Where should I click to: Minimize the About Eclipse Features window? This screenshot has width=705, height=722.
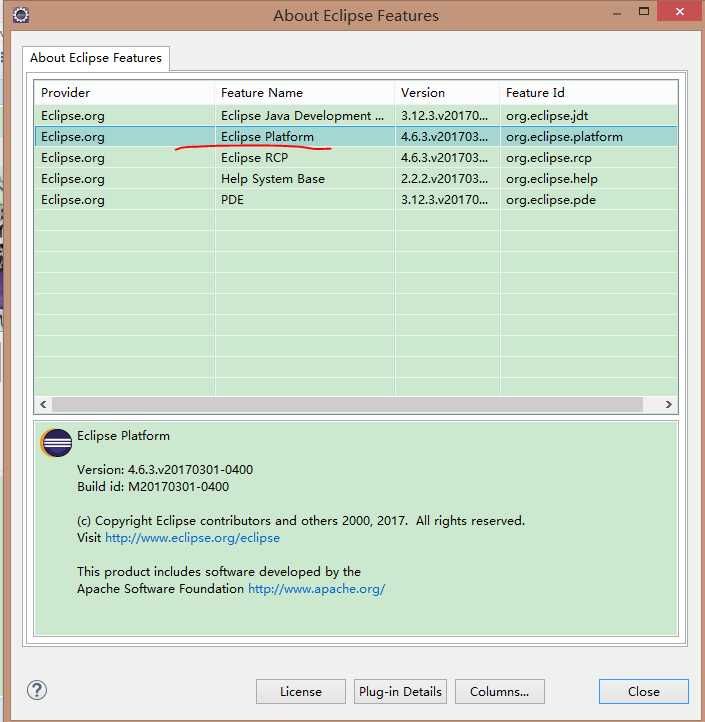click(x=617, y=13)
